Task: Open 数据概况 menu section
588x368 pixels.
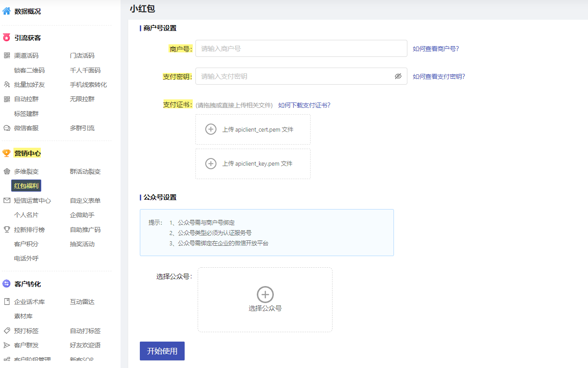Action: pyautogui.click(x=27, y=11)
